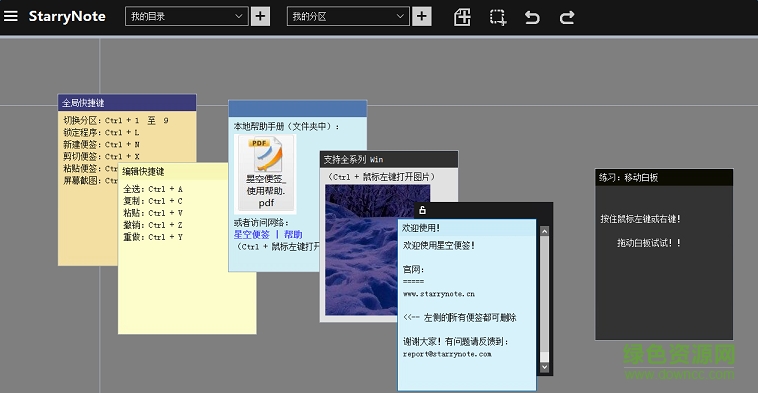758x393 pixels.
Task: Click text report@starrynote.com
Action: point(447,354)
